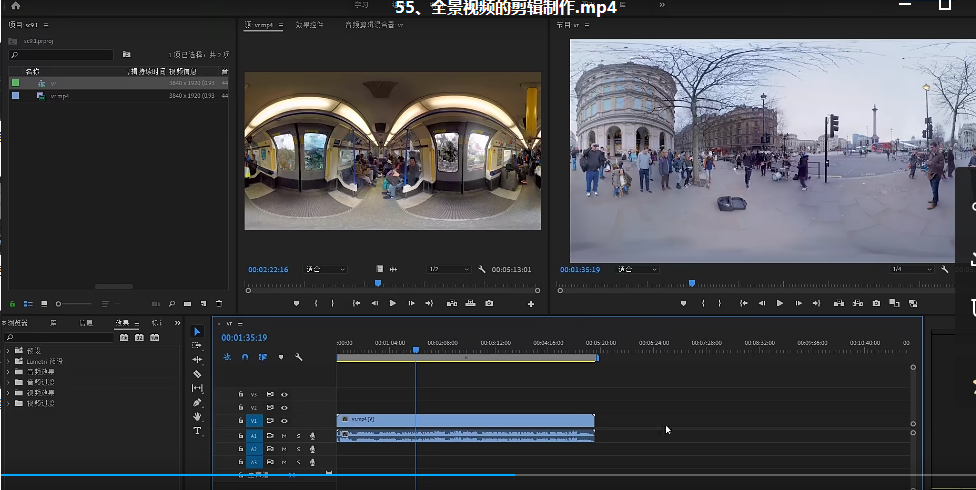976x490 pixels.
Task: Toggle snap magnet in the timeline
Action: tap(245, 357)
